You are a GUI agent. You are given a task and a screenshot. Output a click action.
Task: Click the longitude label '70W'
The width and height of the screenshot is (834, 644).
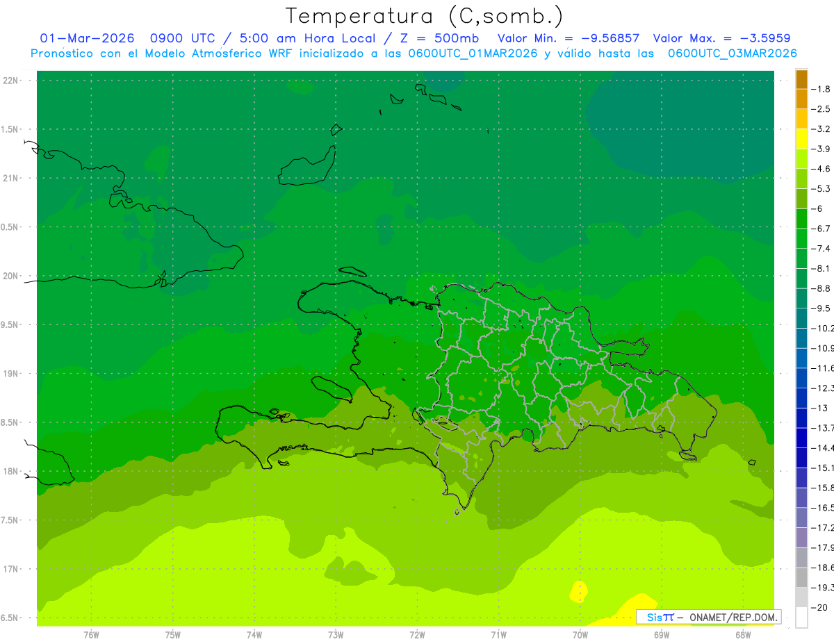coord(580,635)
